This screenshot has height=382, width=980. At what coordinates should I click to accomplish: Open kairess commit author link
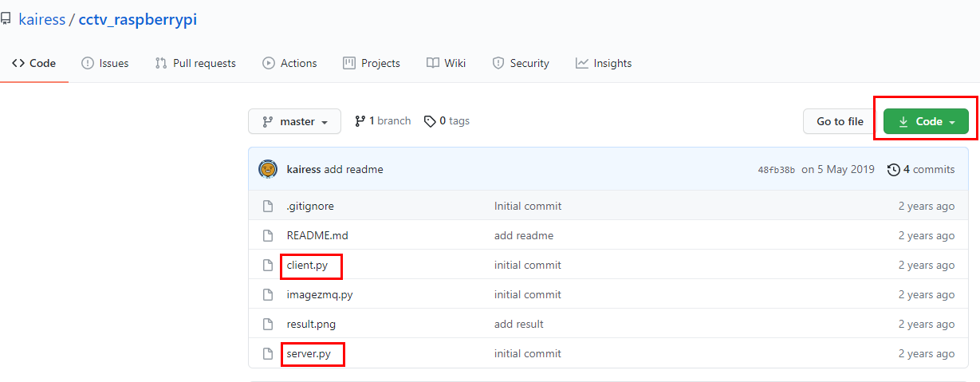[x=304, y=169]
